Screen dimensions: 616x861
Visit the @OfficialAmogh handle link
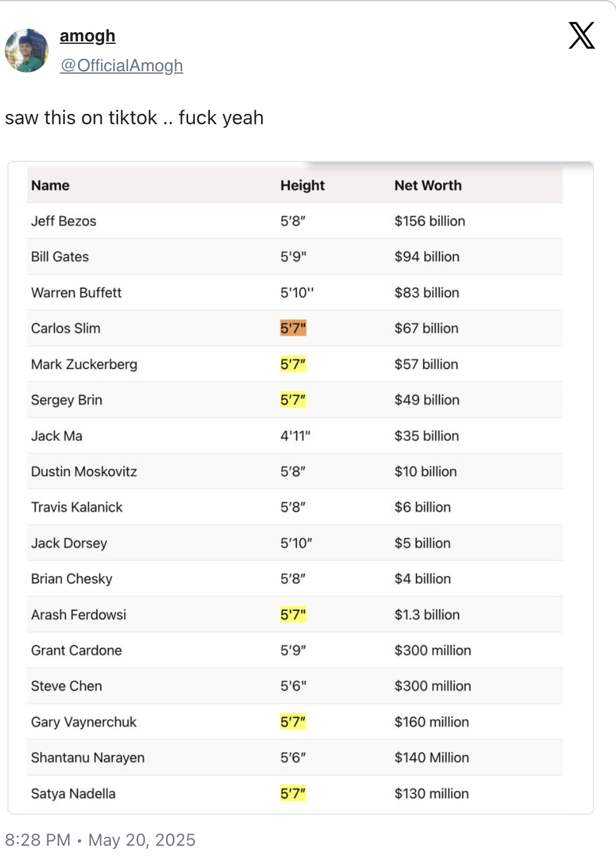121,65
